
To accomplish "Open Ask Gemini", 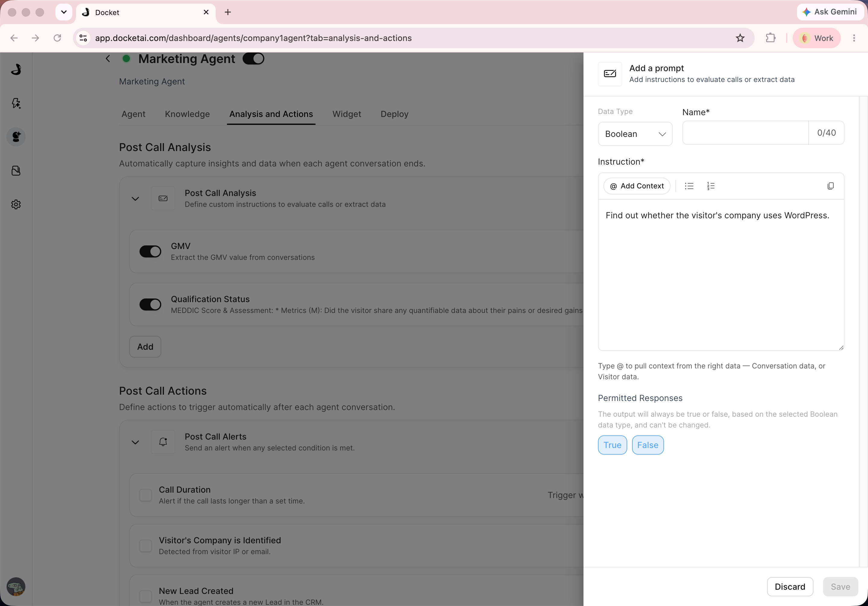I will tap(830, 12).
